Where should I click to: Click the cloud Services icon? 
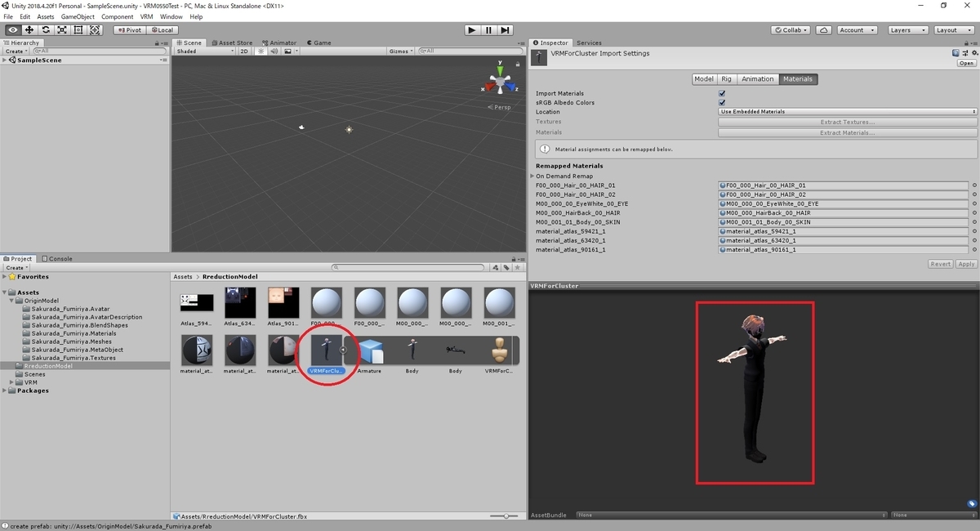(824, 30)
